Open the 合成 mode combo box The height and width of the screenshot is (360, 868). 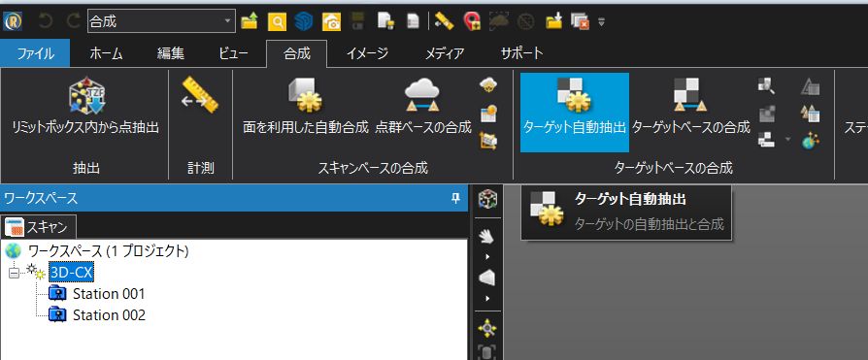161,21
